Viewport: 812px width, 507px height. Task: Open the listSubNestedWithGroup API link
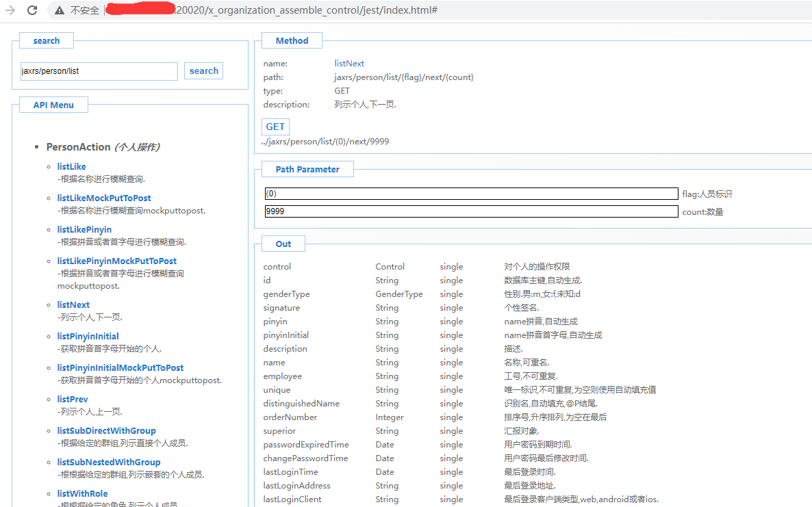click(109, 462)
